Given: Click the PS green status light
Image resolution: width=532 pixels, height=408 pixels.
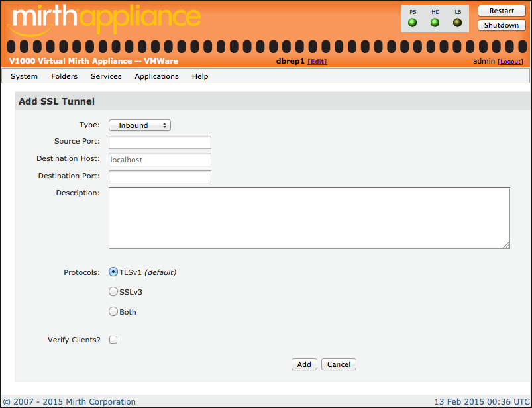Looking at the screenshot, I should coord(412,23).
